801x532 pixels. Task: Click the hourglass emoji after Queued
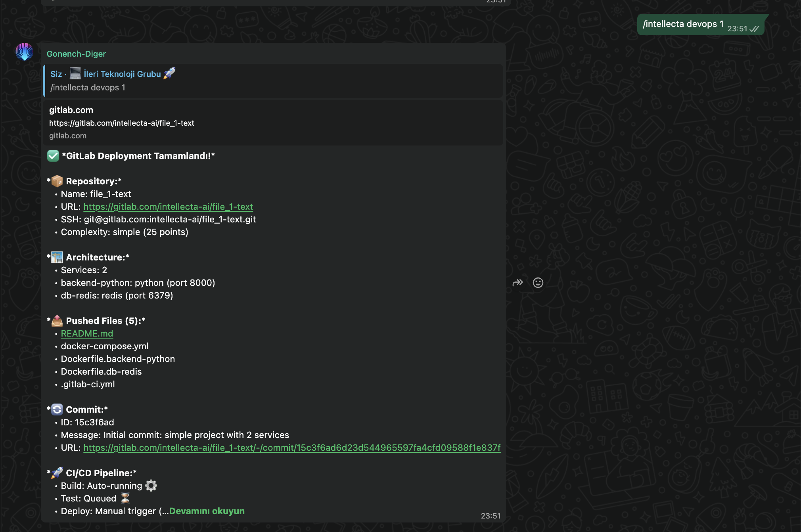(125, 498)
